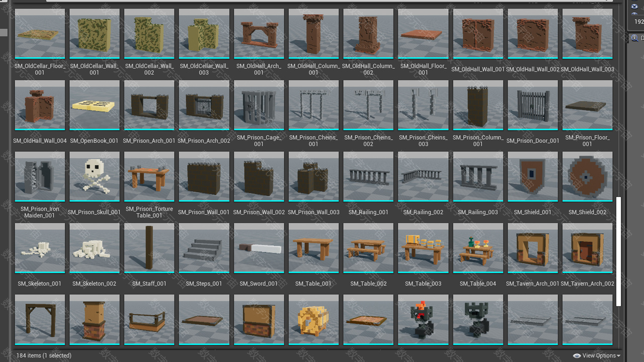Screen dimensions: 644x362
Task: Select the SM_Prison_IronMaiden_001 asset
Action: (x=40, y=176)
